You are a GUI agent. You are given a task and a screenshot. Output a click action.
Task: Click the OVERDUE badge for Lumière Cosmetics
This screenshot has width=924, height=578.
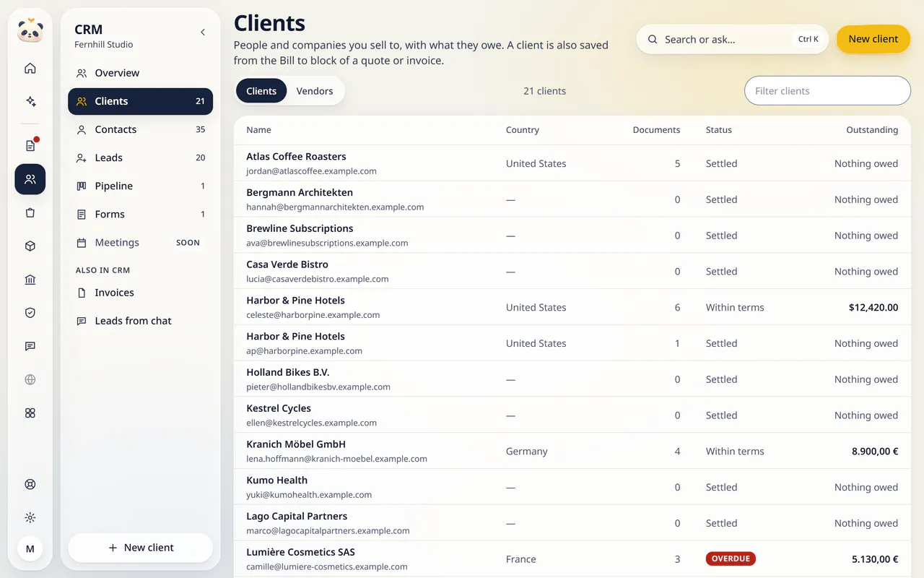731,558
